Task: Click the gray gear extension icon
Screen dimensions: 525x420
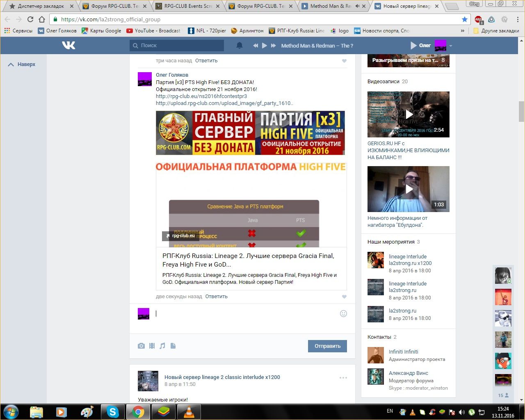Action: (x=504, y=19)
